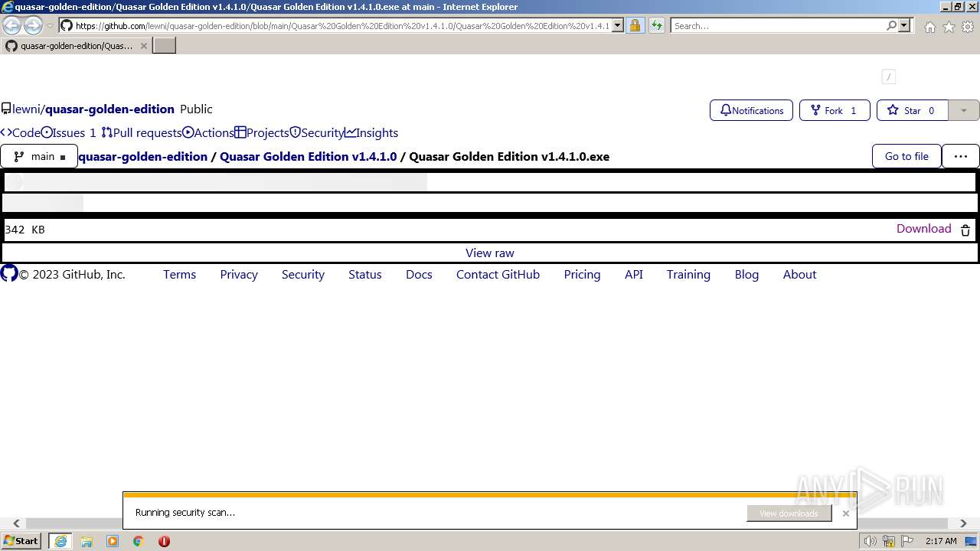
Task: Open the file explorer taskbar icon
Action: pos(87,541)
